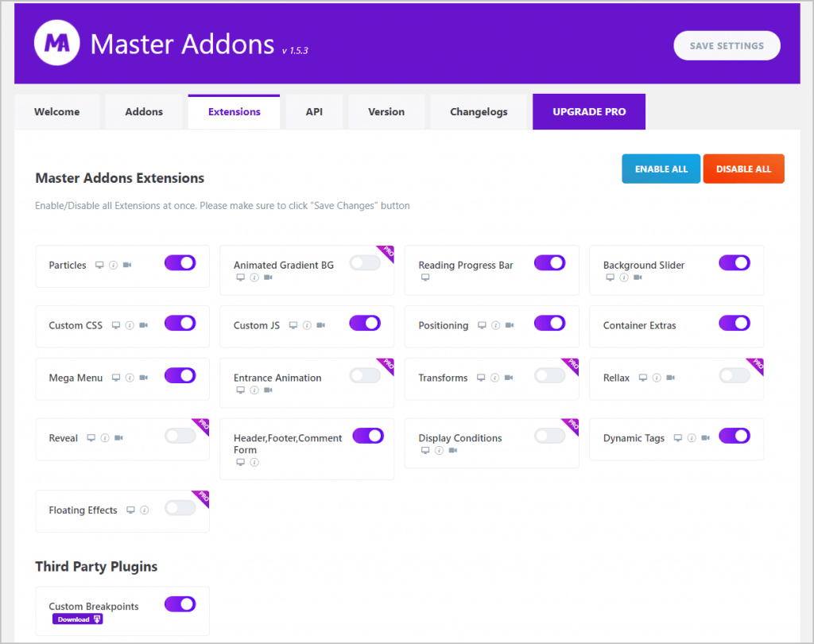Enable the Animated Gradient BG toggle
814x644 pixels.
(x=365, y=263)
